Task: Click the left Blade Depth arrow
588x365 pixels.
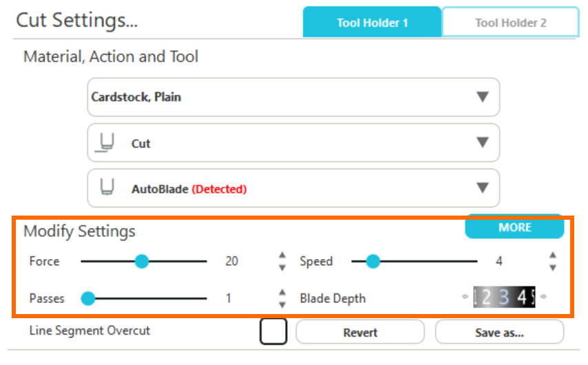Action: (465, 298)
